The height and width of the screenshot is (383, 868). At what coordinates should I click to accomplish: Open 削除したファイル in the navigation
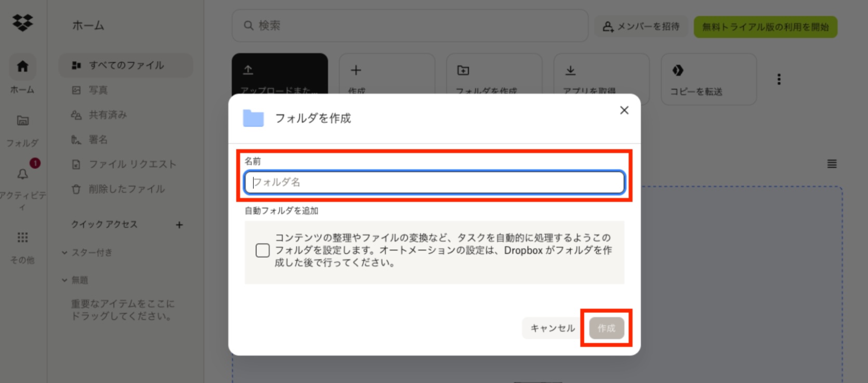click(126, 189)
